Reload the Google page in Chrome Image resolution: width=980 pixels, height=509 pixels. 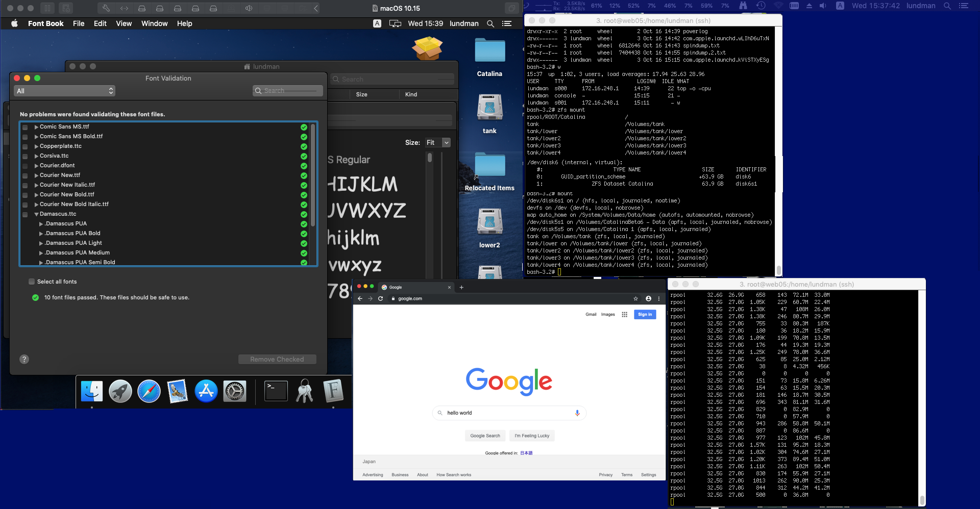(380, 298)
